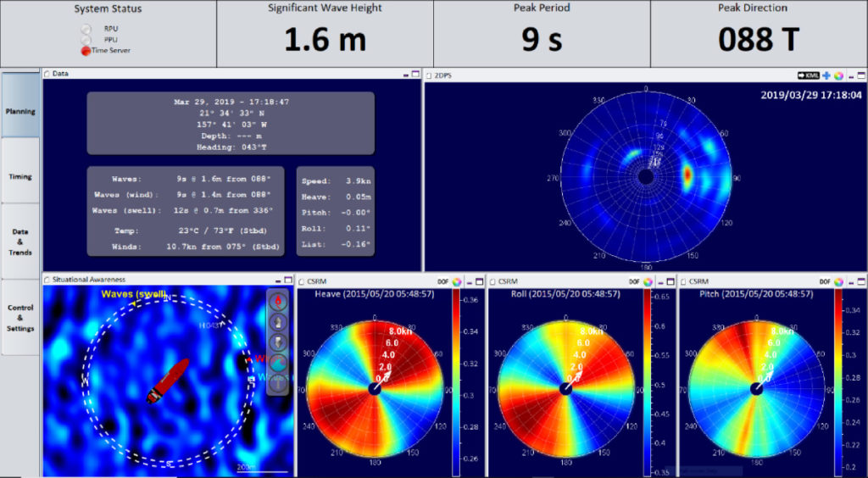868x478 pixels.
Task: Click the RPU status indicator
Action: [86, 28]
